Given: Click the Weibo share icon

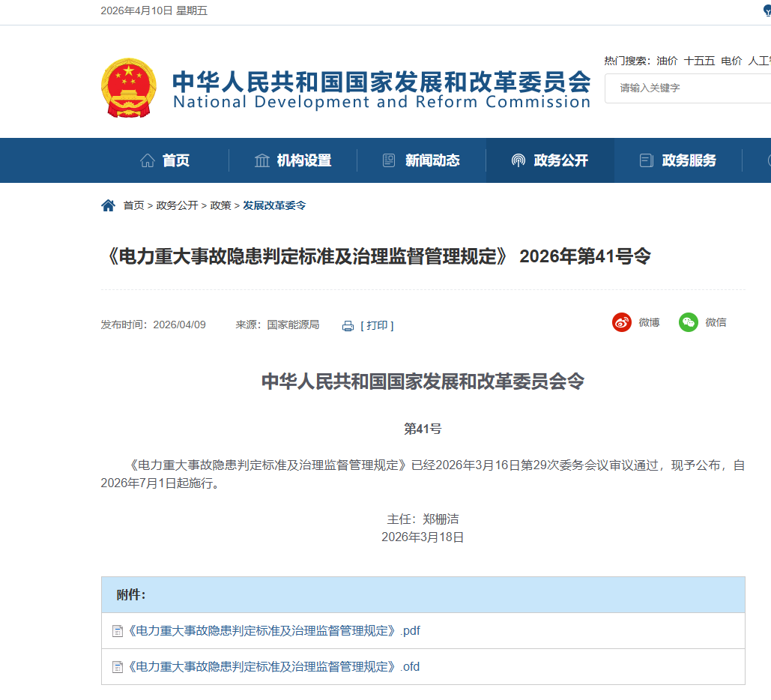Looking at the screenshot, I should [x=622, y=322].
